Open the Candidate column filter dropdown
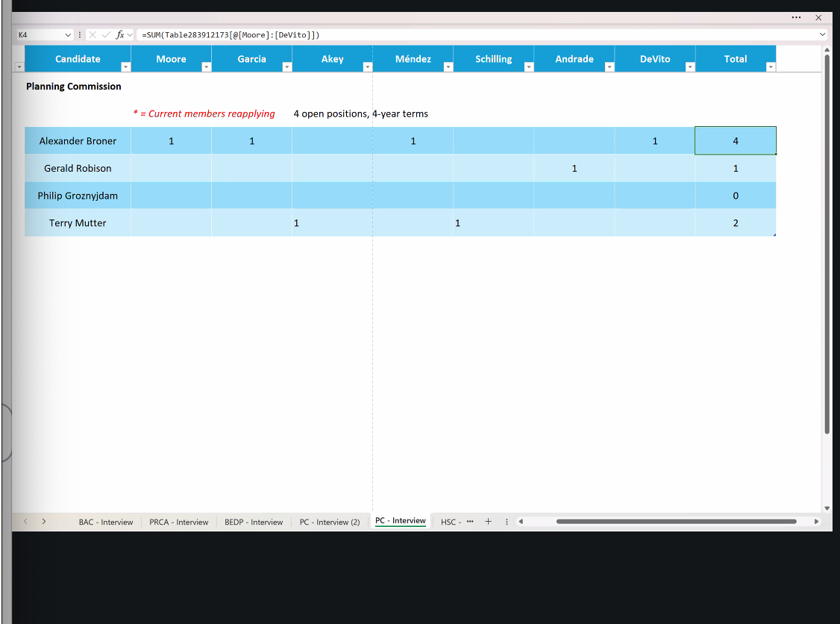 tap(125, 67)
